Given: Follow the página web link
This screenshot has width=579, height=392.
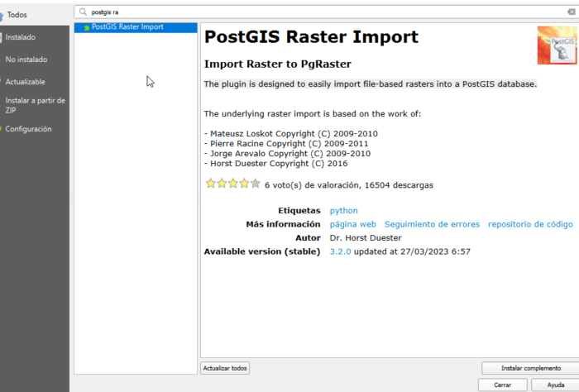Looking at the screenshot, I should pos(352,224).
